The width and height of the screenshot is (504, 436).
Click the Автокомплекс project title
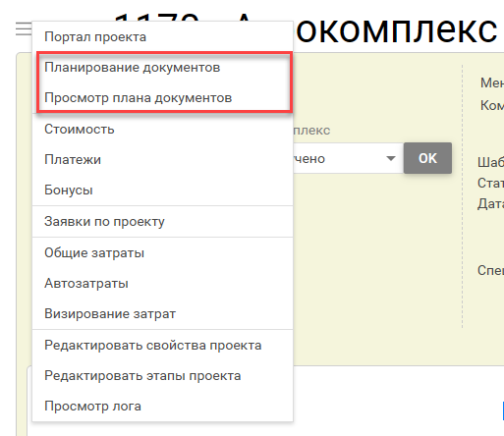point(396,29)
